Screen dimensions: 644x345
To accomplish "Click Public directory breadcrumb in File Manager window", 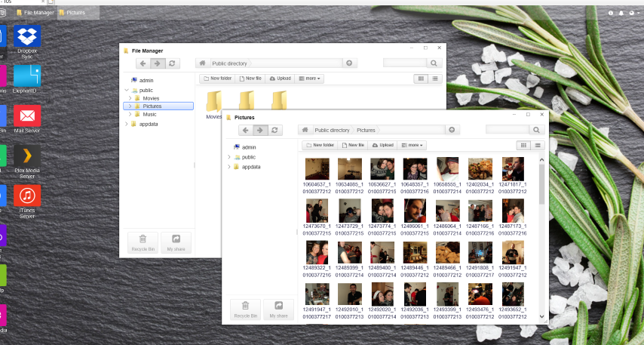I will point(229,63).
